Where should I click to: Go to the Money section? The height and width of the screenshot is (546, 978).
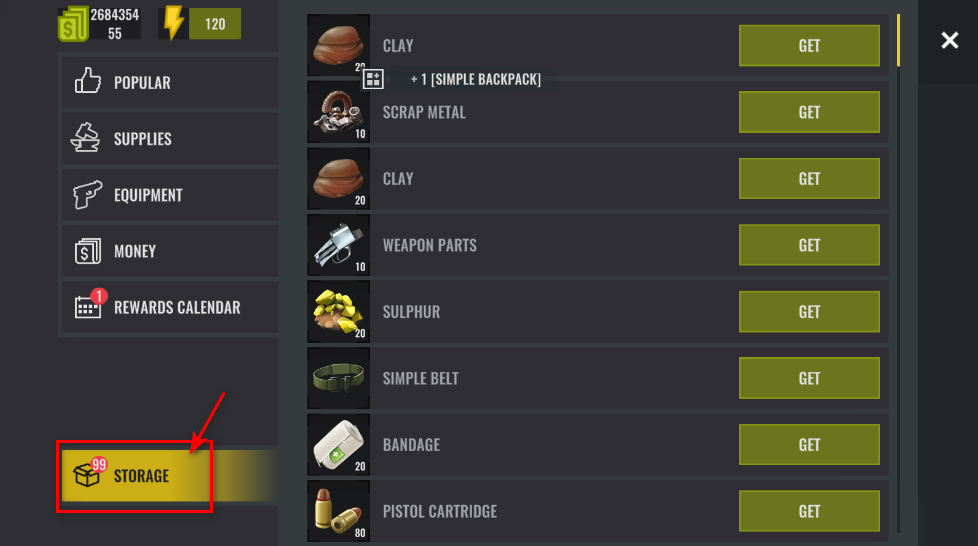(x=170, y=251)
